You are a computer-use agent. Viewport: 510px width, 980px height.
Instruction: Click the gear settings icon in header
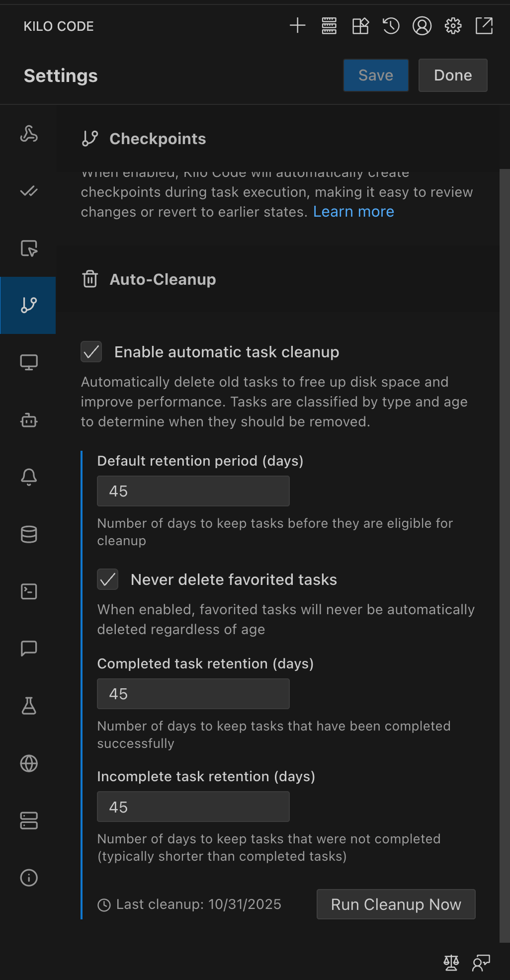click(x=452, y=26)
